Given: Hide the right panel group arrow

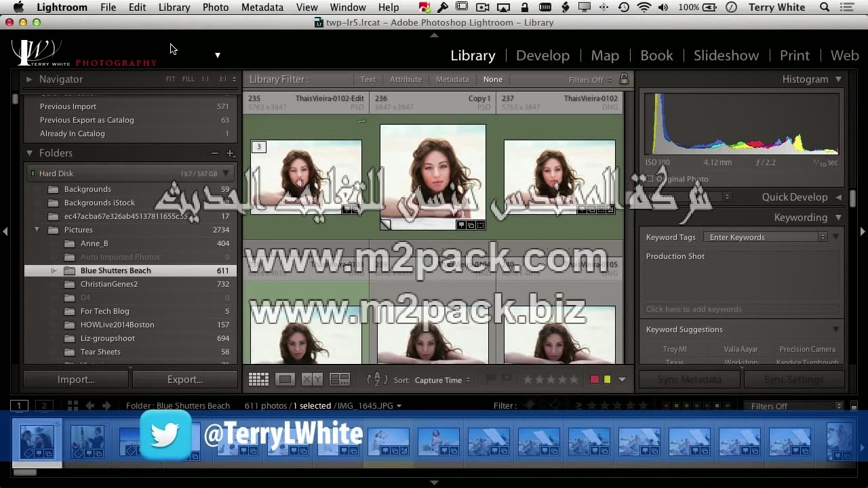Looking at the screenshot, I should tap(863, 231).
